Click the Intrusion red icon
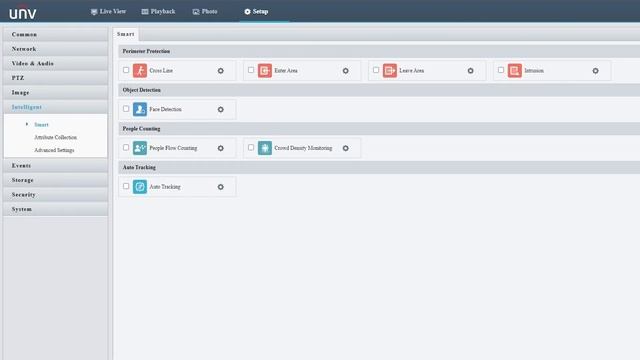This screenshot has height=360, width=640. click(514, 71)
